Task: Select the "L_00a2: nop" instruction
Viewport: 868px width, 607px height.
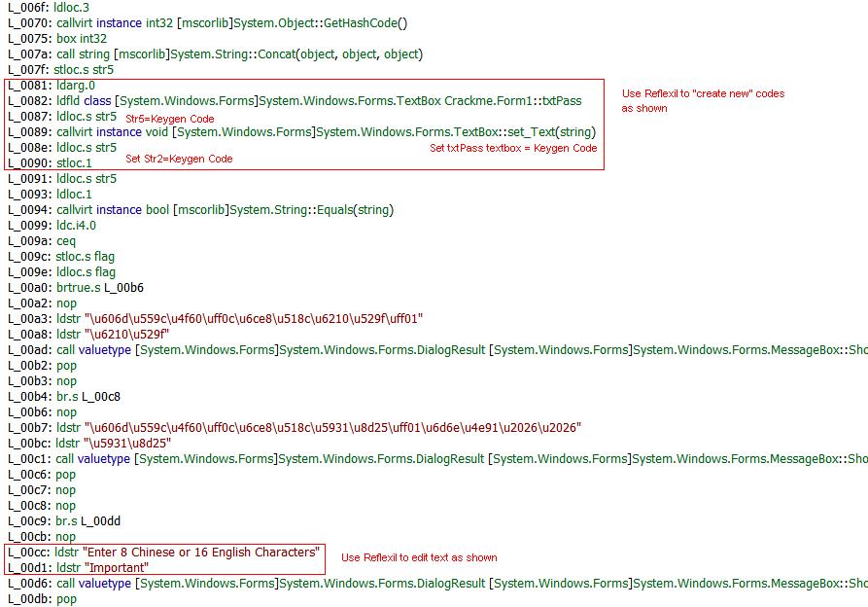Action: 42,303
